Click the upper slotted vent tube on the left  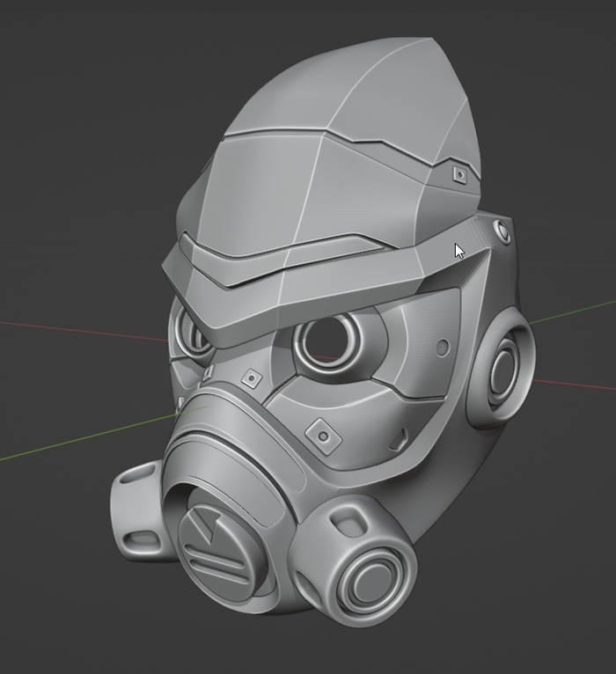click(x=139, y=480)
